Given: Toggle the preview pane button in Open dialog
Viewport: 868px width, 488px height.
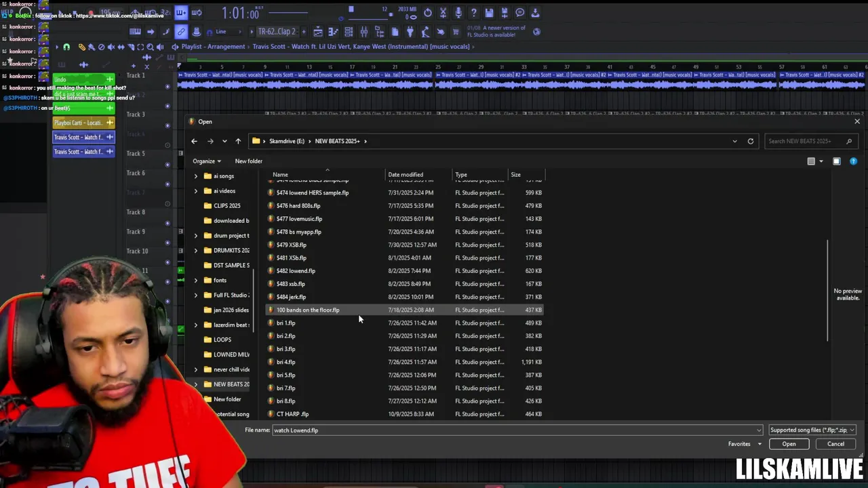Looking at the screenshot, I should 837,161.
